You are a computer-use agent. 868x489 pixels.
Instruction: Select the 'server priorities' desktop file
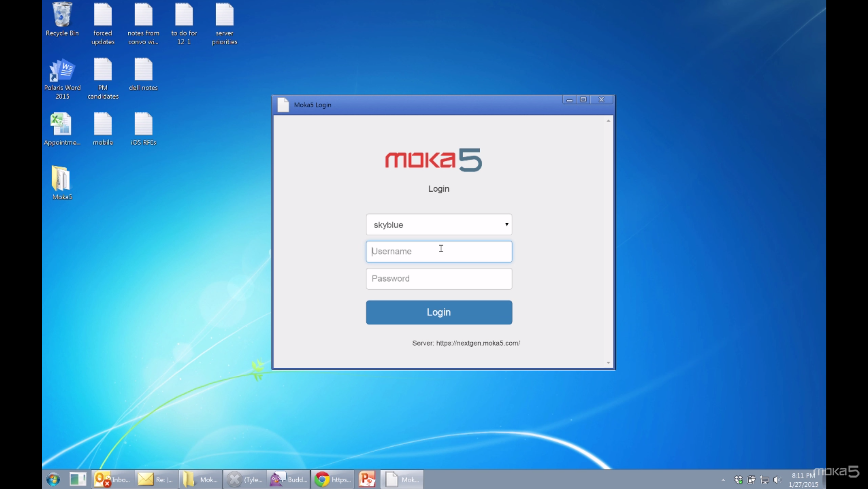(224, 24)
